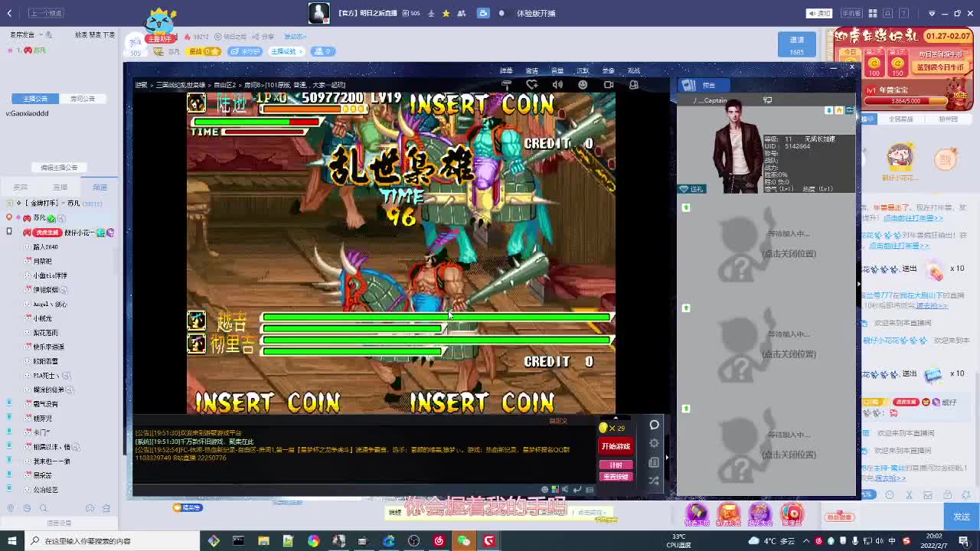Image resolution: width=980 pixels, height=551 pixels.
Task: Select the 全民星战 tab on the right
Action: pos(901,119)
